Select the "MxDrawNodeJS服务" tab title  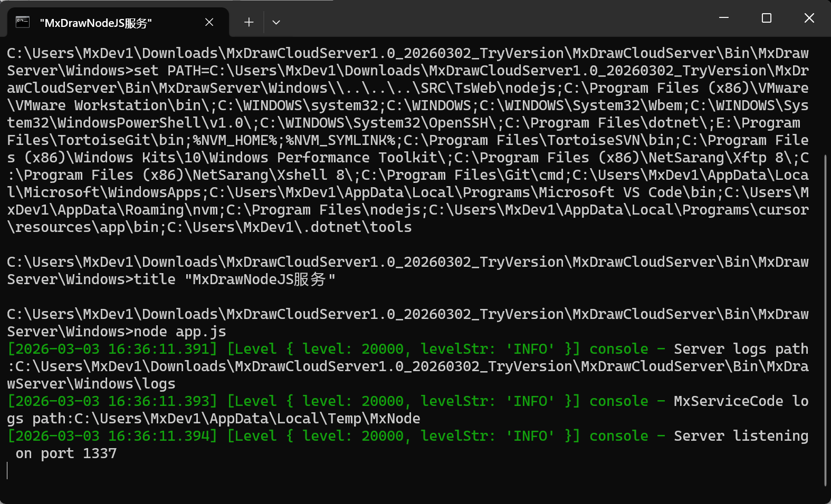tap(95, 23)
